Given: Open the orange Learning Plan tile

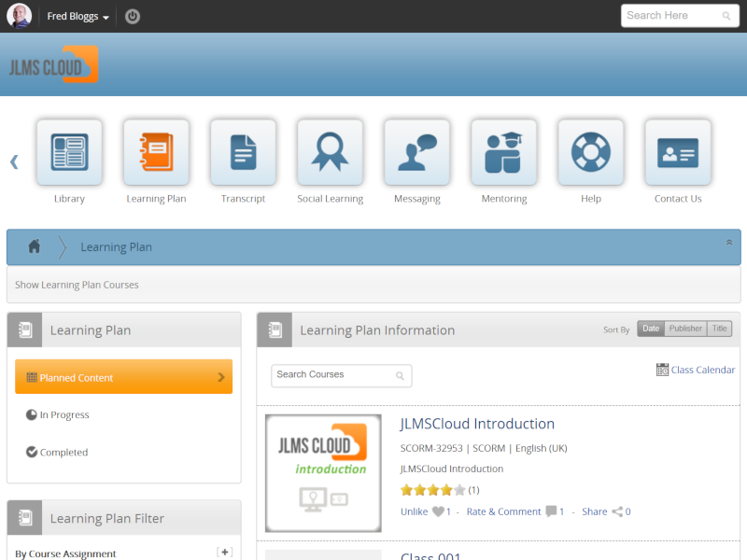Looking at the screenshot, I should click(x=156, y=152).
